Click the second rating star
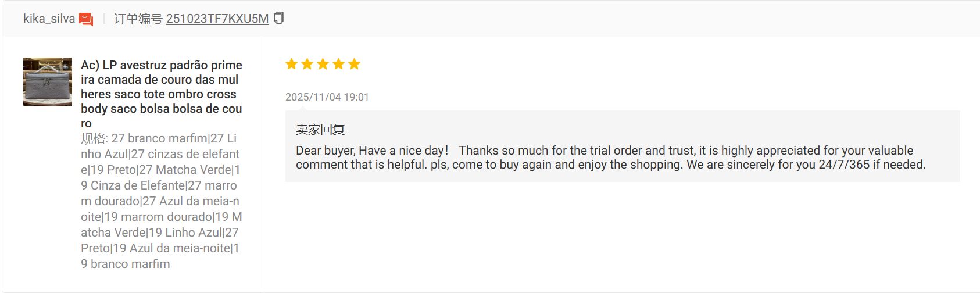The image size is (980, 293). 307,64
